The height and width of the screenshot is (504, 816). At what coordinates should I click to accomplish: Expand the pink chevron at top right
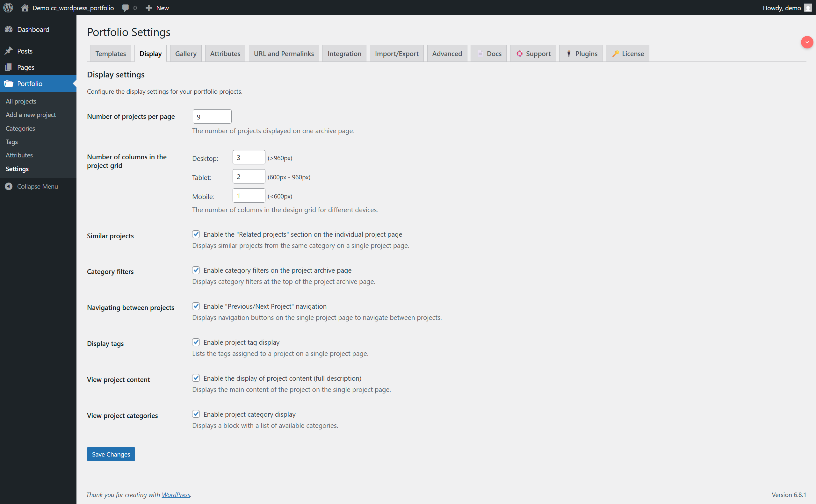click(807, 42)
